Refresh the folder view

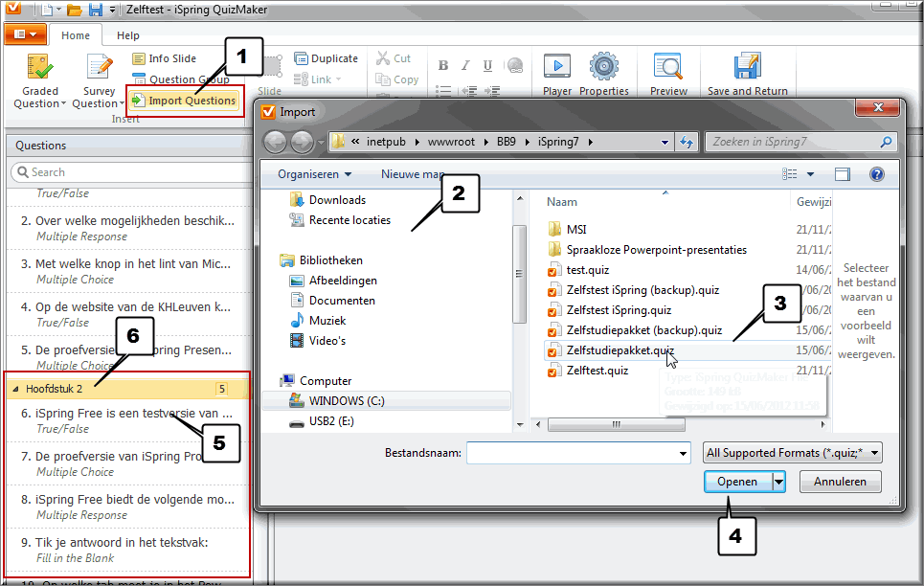[x=687, y=142]
